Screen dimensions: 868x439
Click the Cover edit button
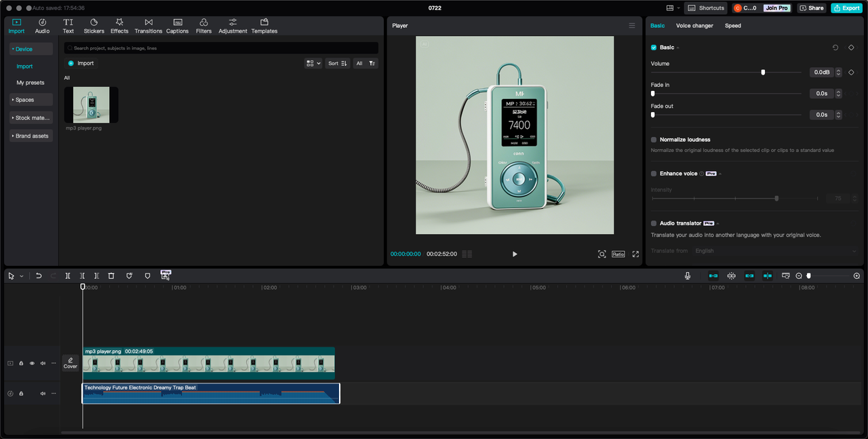71,363
